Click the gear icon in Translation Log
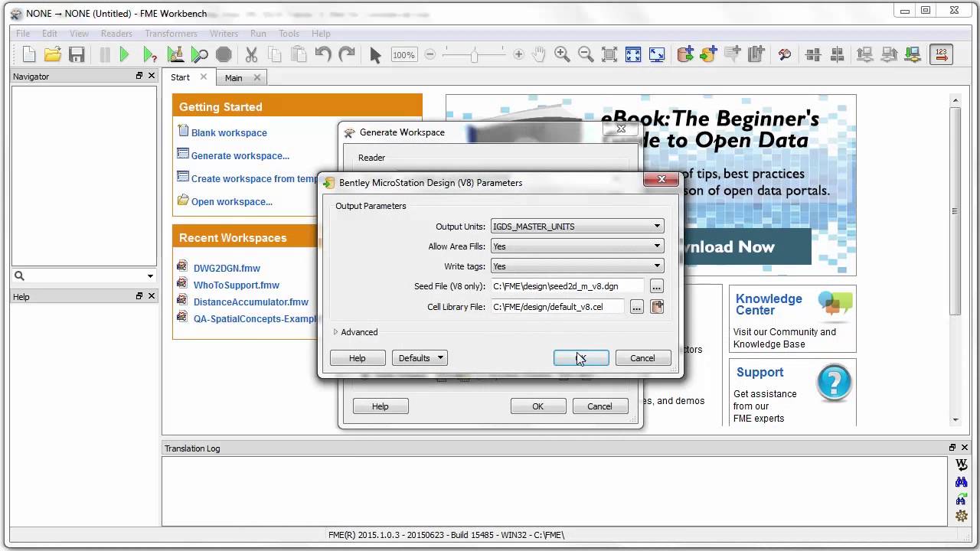Screen dimensions: 980x551 tap(961, 516)
